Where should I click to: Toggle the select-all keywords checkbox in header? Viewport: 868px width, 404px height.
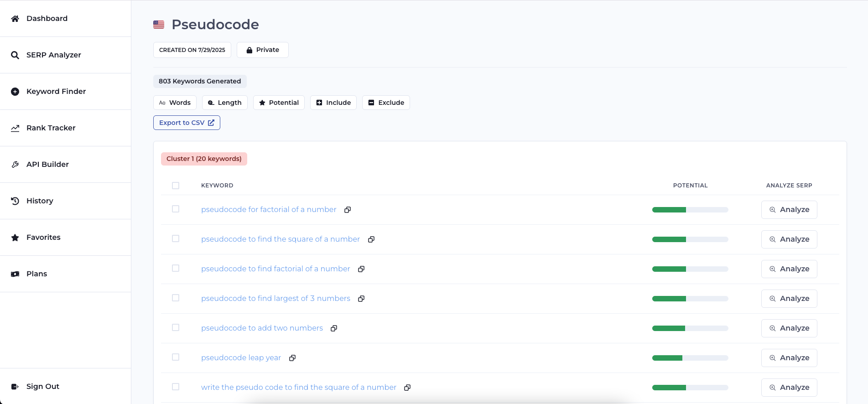(176, 186)
